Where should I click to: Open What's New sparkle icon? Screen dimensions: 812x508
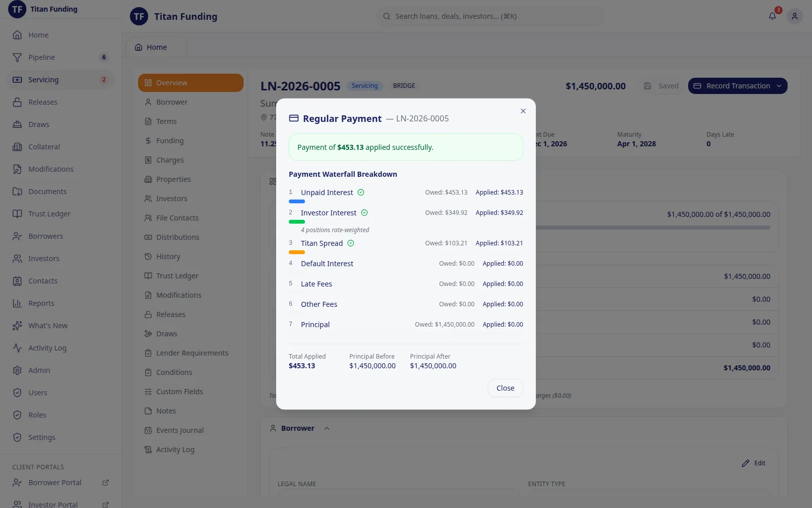click(x=17, y=326)
